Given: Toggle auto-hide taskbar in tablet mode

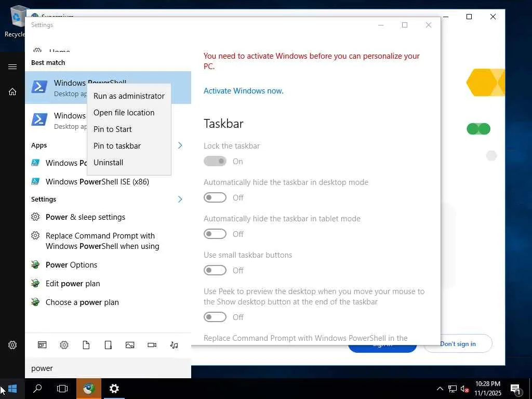Looking at the screenshot, I should click(215, 234).
